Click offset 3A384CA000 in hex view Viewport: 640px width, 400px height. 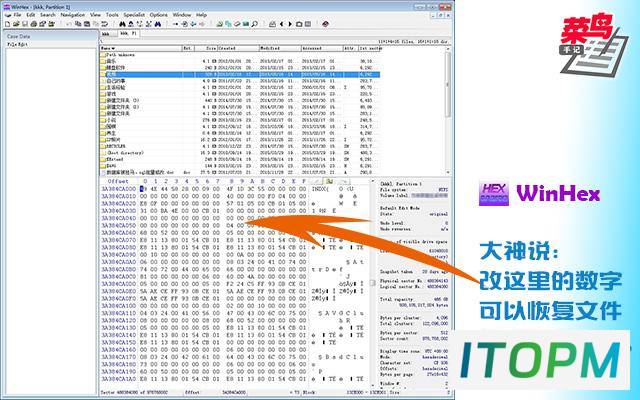click(x=119, y=189)
